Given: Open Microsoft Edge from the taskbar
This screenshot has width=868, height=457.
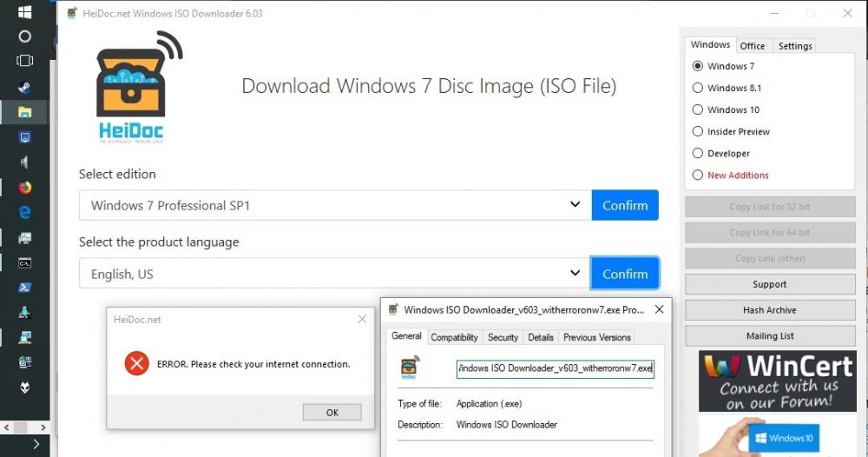Looking at the screenshot, I should click(24, 212).
